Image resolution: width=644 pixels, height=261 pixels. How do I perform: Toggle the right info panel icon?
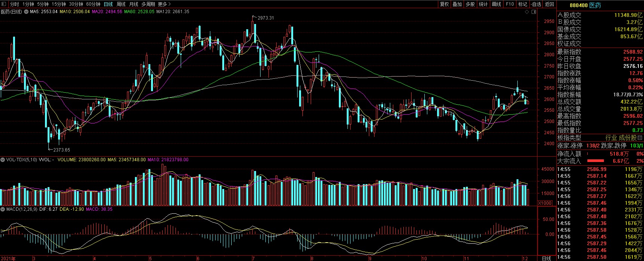pyautogui.click(x=534, y=12)
